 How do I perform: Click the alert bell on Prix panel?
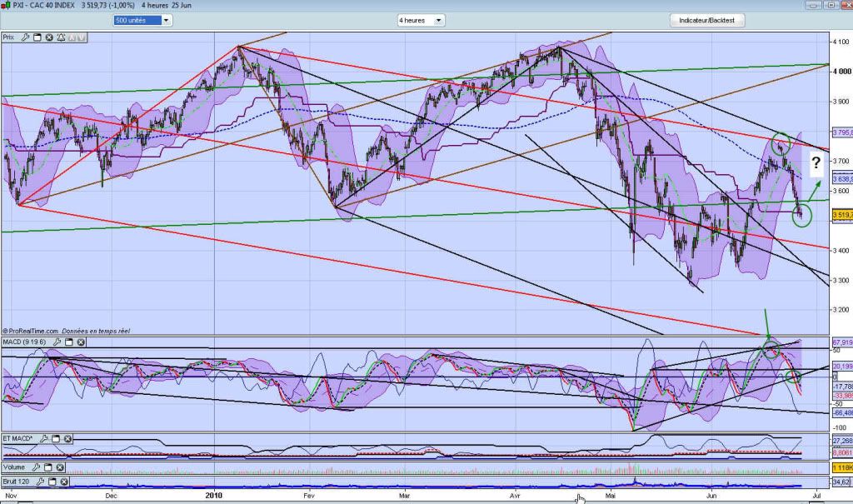61,37
